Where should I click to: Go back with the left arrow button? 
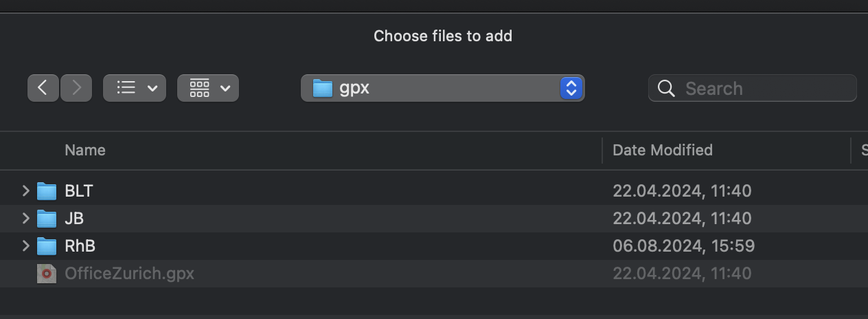(x=43, y=88)
